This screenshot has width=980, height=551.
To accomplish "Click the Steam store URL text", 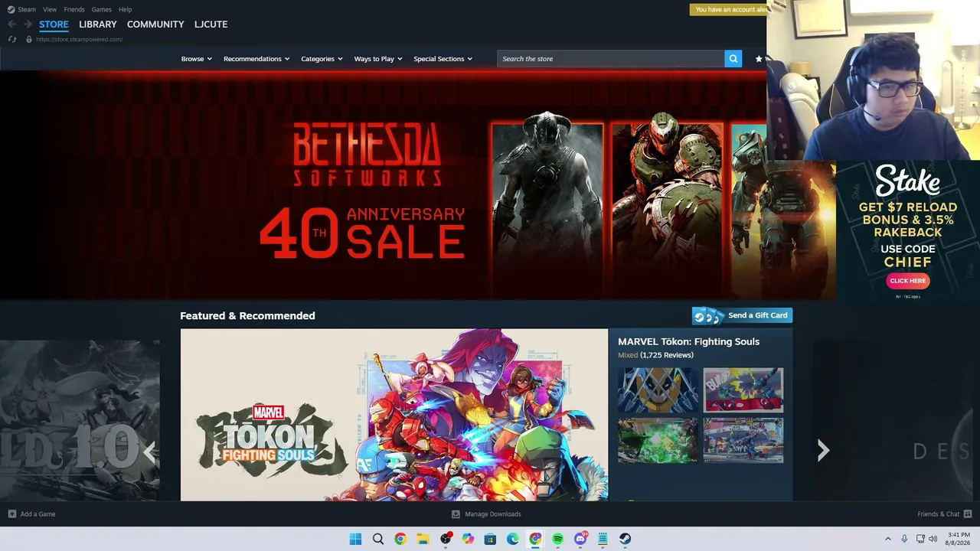I will click(79, 39).
